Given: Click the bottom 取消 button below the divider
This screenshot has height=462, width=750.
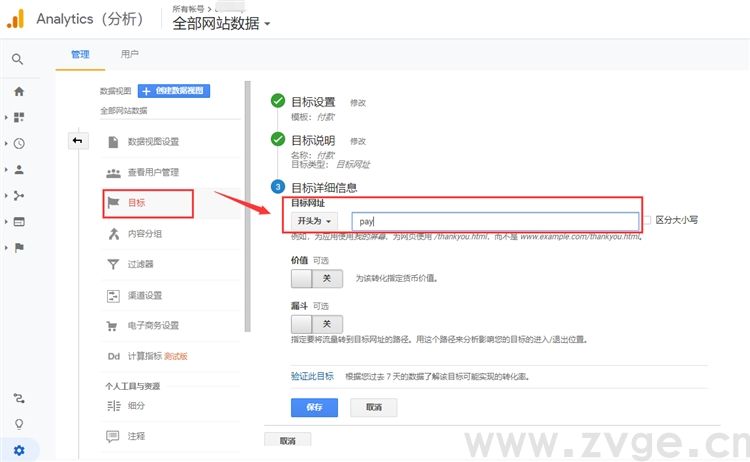Looking at the screenshot, I should pyautogui.click(x=287, y=440).
